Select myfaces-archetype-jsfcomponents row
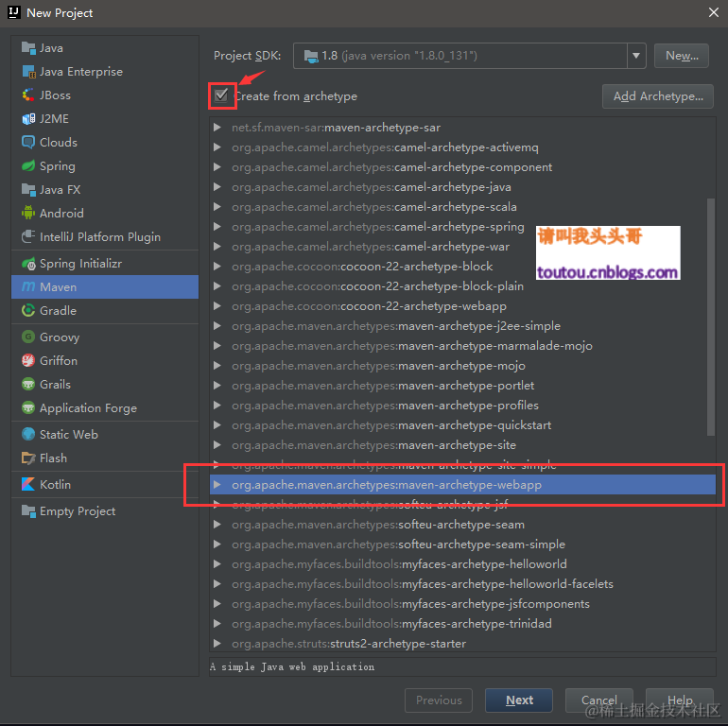The width and height of the screenshot is (728, 726). pos(462,604)
